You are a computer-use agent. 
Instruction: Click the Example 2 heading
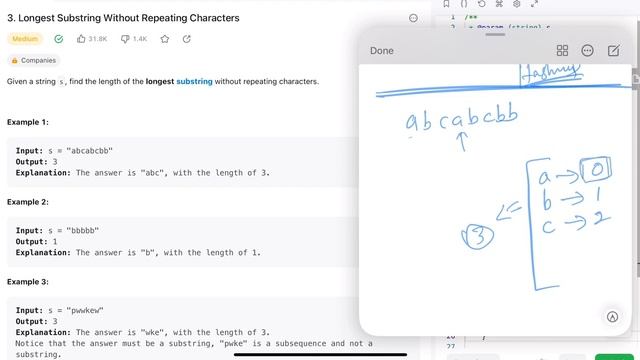coord(28,202)
